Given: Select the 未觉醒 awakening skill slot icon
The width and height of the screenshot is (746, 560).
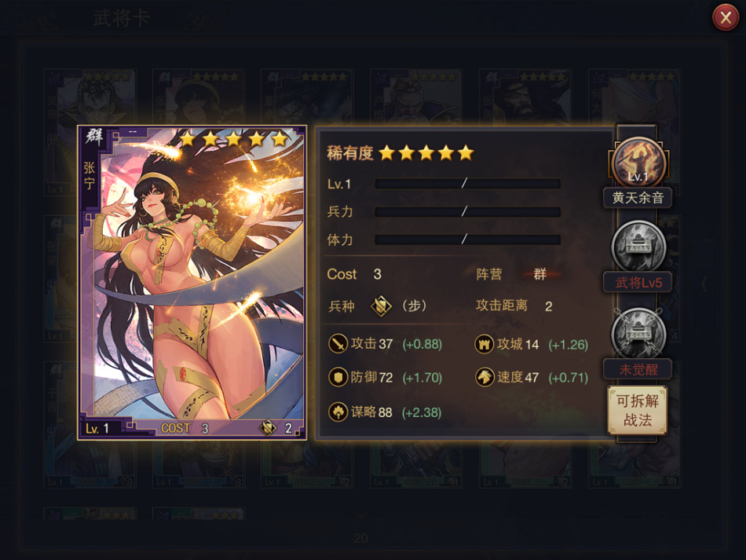Looking at the screenshot, I should pyautogui.click(x=638, y=332).
